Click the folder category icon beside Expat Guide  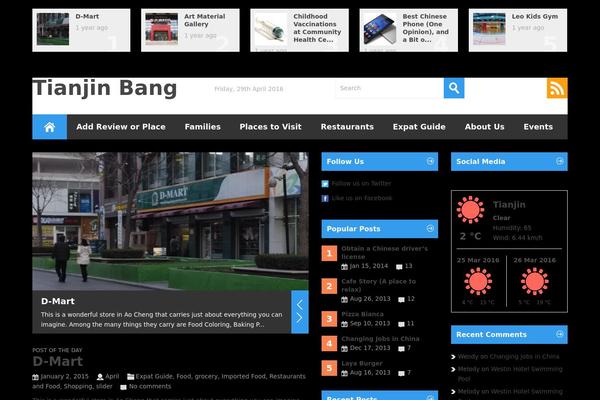tap(130, 377)
